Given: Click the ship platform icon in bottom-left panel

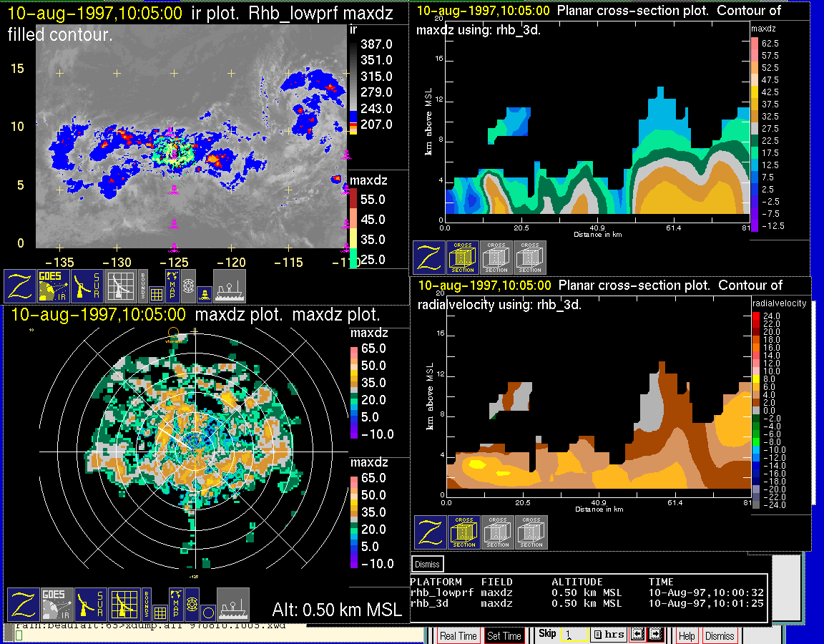Looking at the screenshot, I should point(232,605).
